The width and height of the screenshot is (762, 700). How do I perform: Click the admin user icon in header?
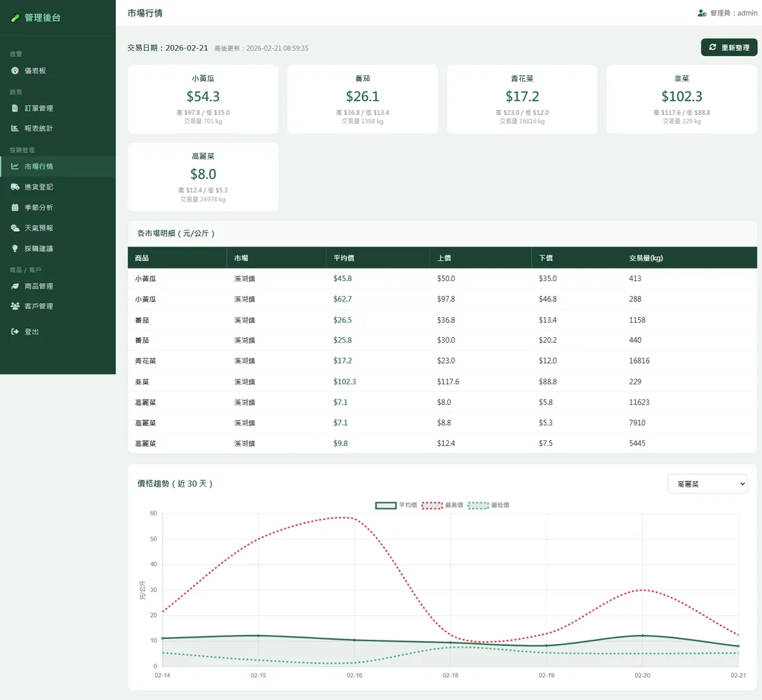click(x=702, y=13)
